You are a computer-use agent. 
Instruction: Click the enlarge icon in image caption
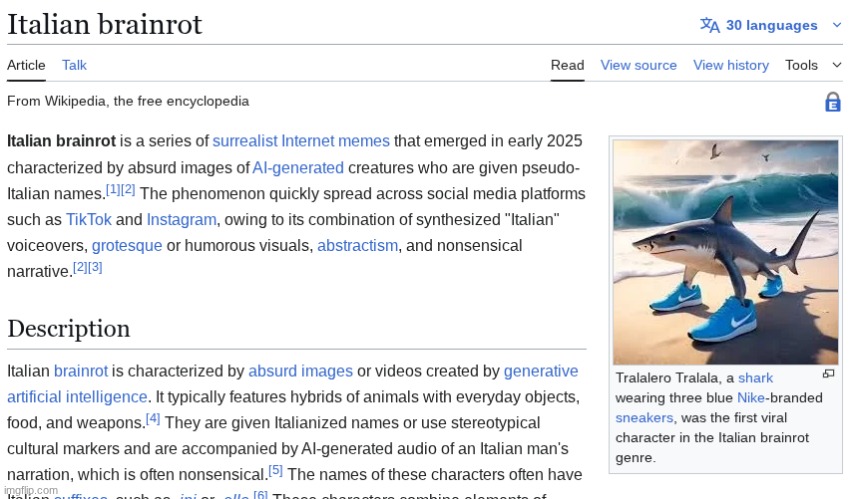[829, 374]
